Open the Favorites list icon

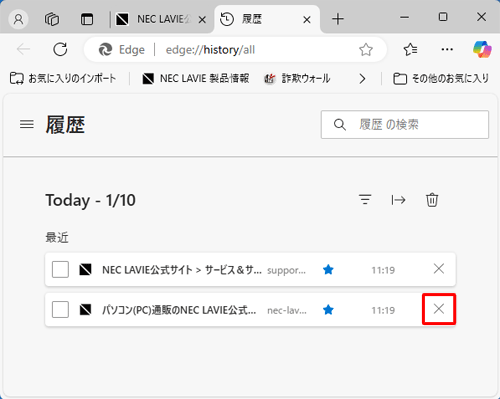410,50
